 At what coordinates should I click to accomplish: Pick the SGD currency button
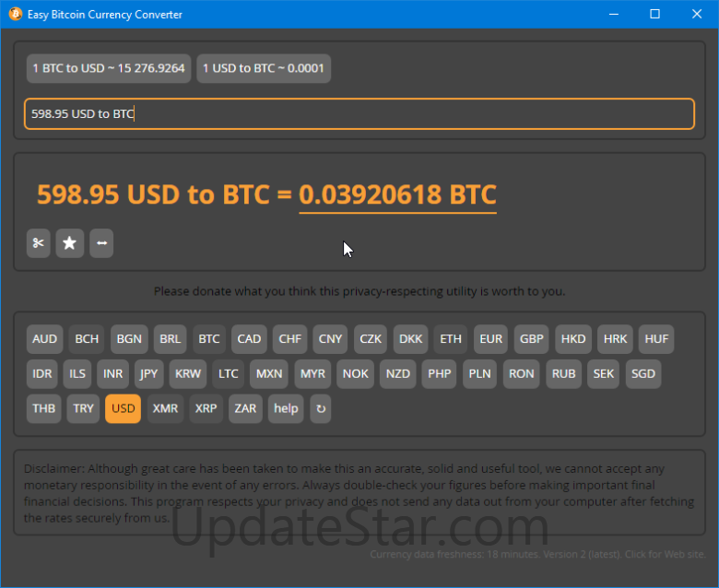point(643,374)
